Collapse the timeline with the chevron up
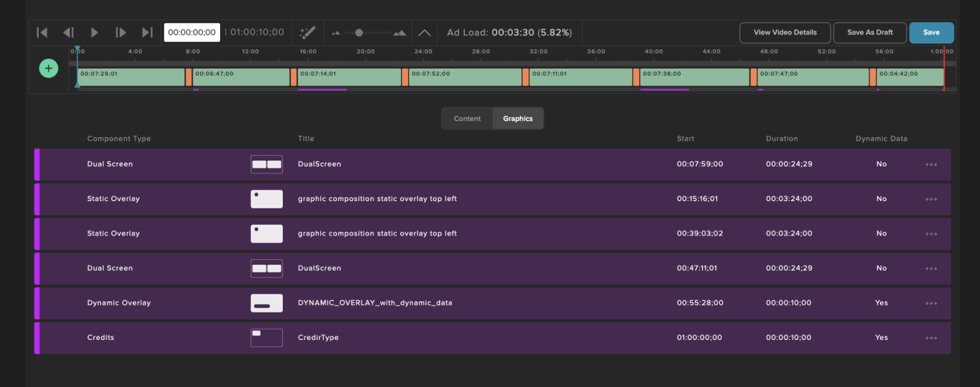The image size is (980, 387). coord(425,33)
